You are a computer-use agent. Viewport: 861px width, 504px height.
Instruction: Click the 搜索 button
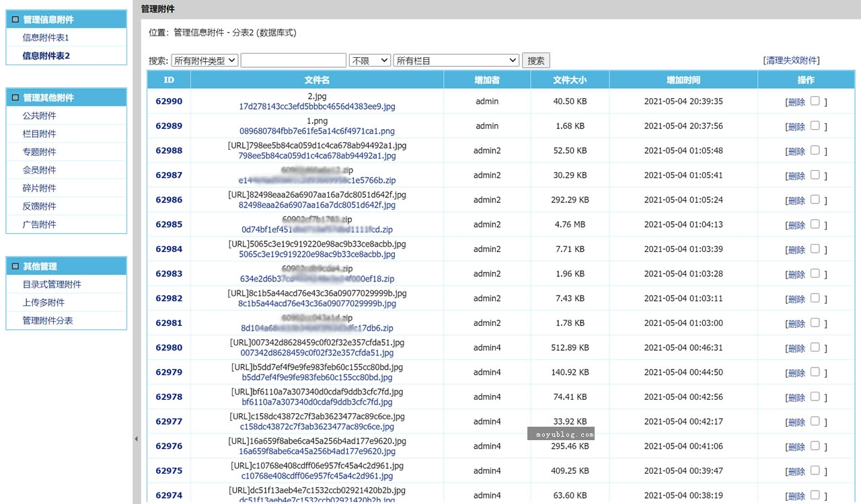pyautogui.click(x=535, y=60)
